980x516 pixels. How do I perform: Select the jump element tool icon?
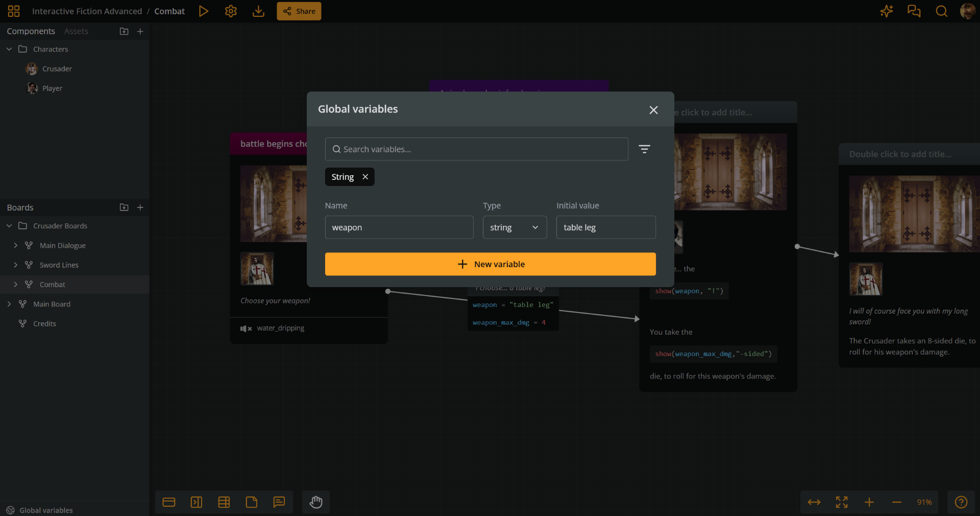pos(197,502)
